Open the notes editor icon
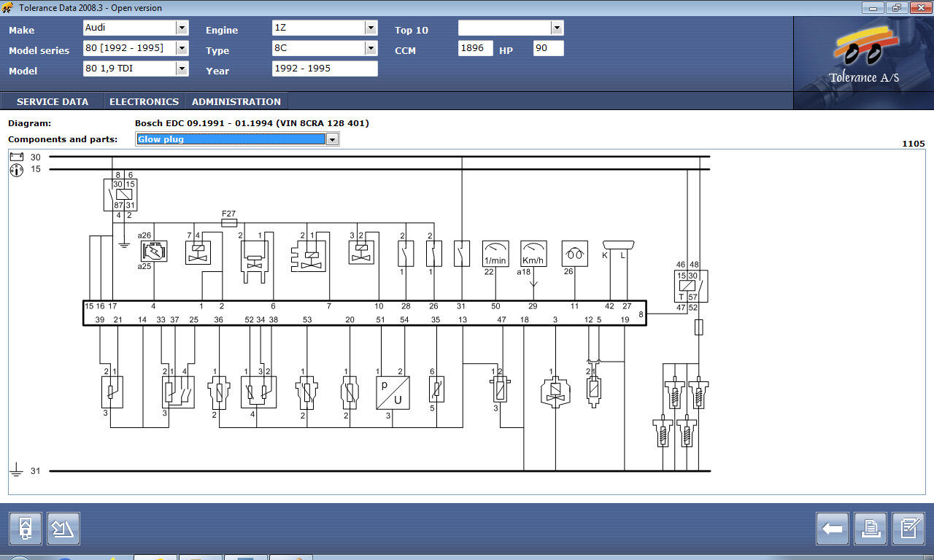Viewport: 934px width, 560px height. [x=908, y=529]
